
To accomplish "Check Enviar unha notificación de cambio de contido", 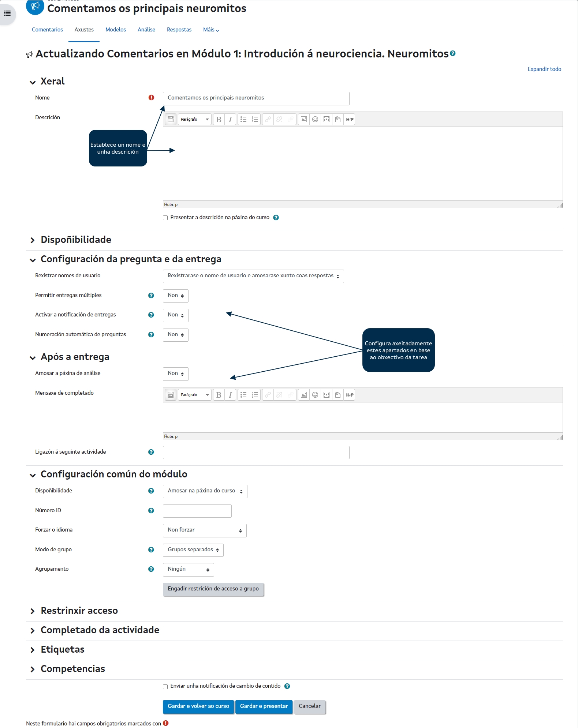I will click(165, 687).
